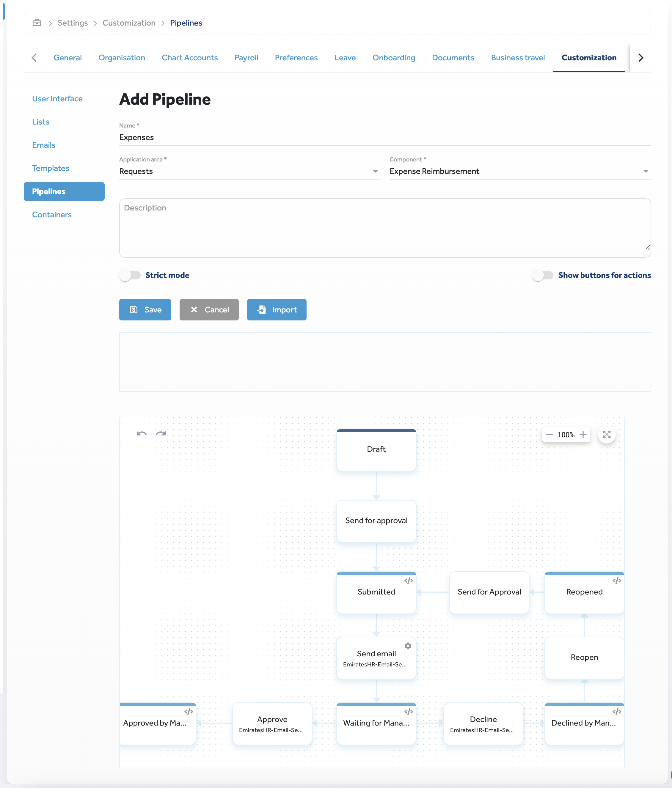
Task: Open Emails in the sidebar
Action: (x=44, y=145)
